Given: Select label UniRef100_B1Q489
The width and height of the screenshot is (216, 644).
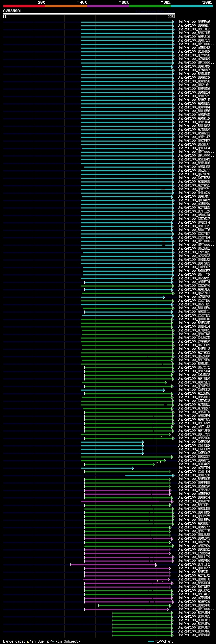Looking at the screenshot, I should tap(194, 51).
